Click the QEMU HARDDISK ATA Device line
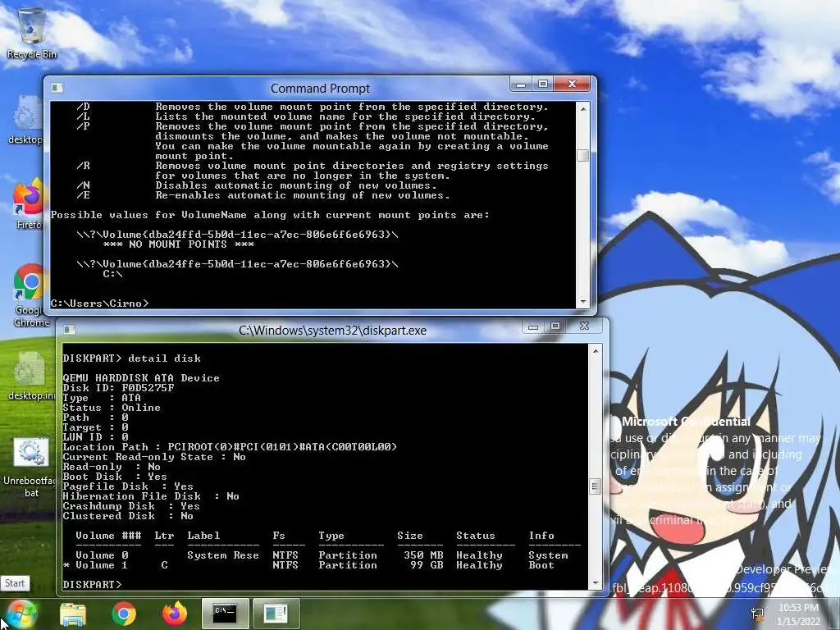 point(141,377)
